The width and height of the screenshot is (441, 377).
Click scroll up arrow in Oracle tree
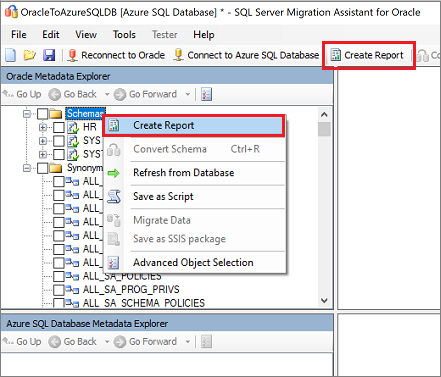(x=324, y=114)
